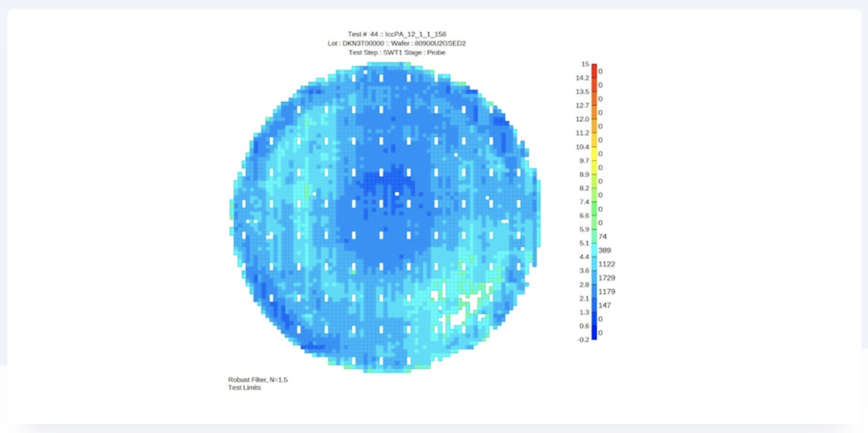Click the bin count 74 in the legend

[x=602, y=237]
